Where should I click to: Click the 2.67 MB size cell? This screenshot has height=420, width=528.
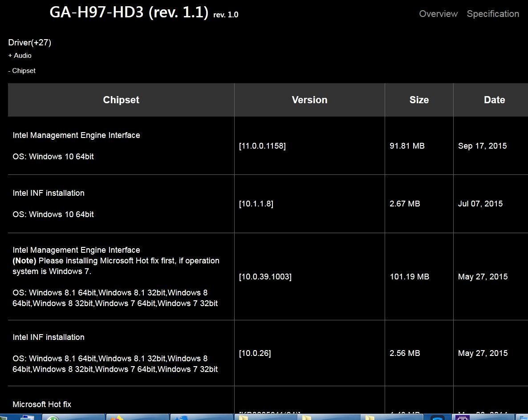pos(405,204)
